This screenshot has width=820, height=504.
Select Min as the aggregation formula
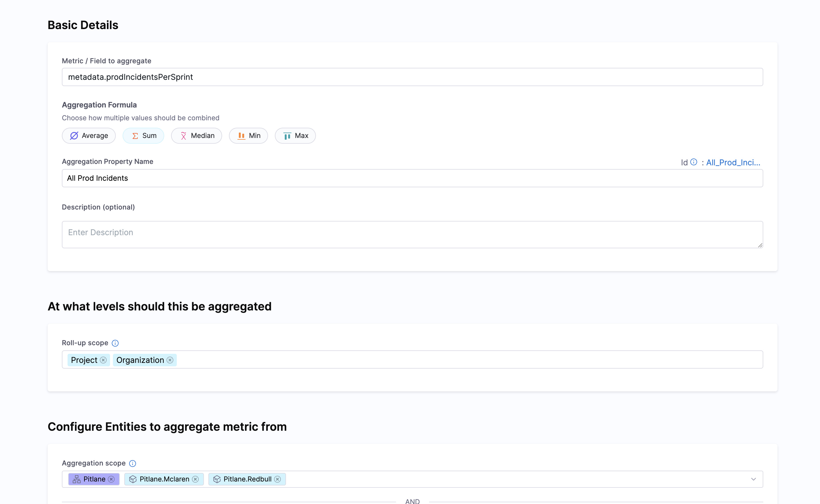tap(248, 136)
